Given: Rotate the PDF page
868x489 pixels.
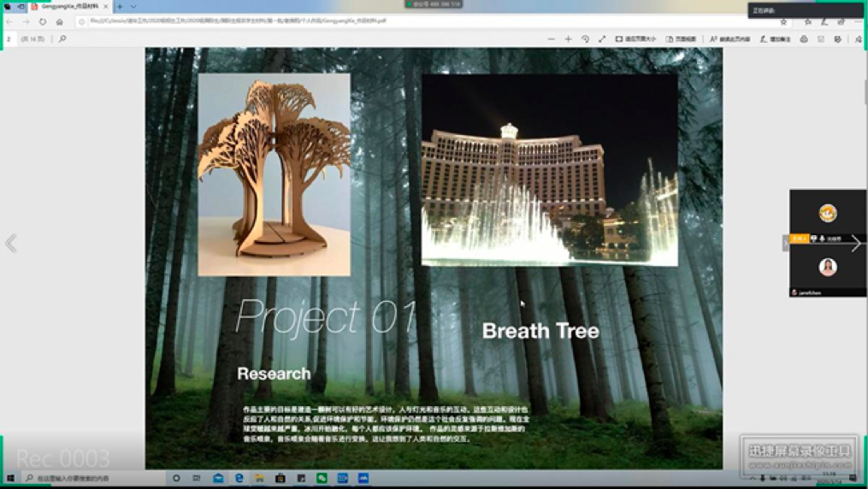Looking at the screenshot, I should 585,39.
